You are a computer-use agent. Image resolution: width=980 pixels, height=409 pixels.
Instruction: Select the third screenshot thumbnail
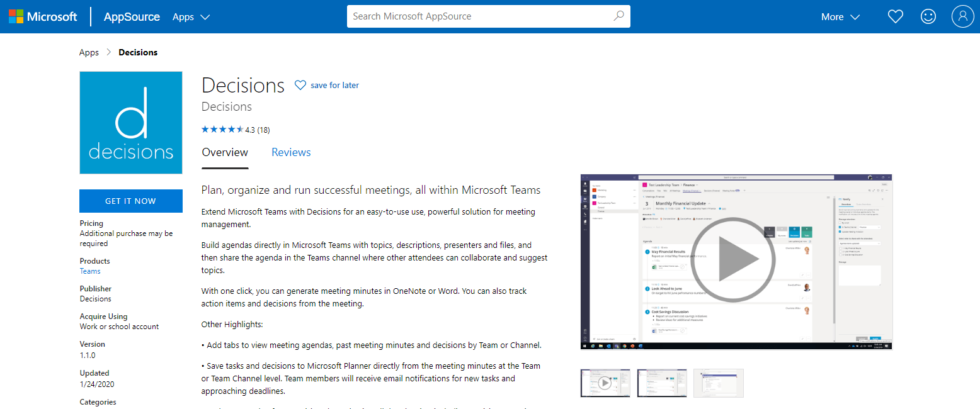pos(718,383)
